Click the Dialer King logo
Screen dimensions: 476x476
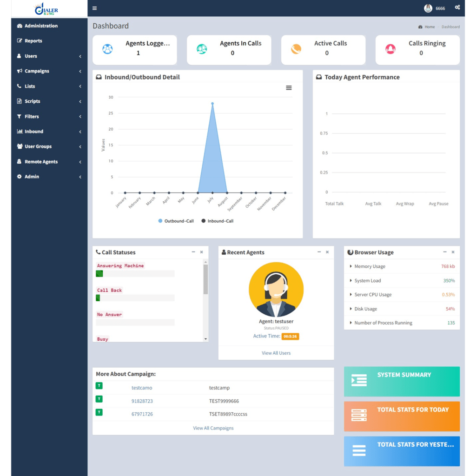pos(46,8)
